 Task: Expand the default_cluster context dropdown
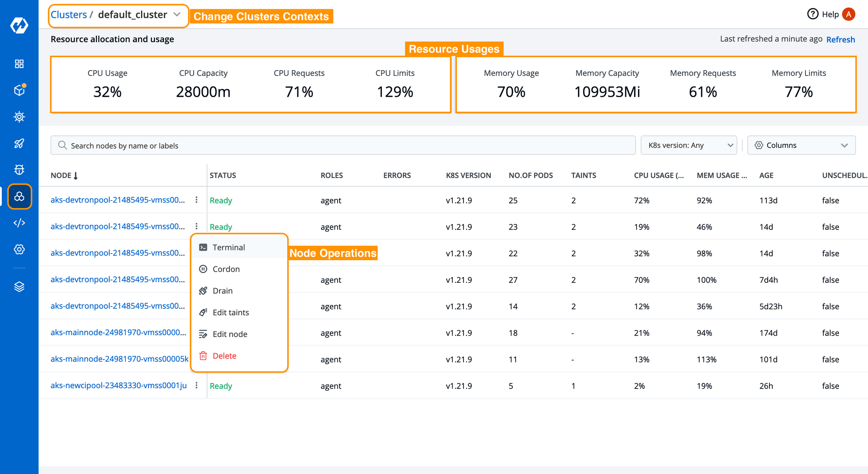[x=177, y=14]
